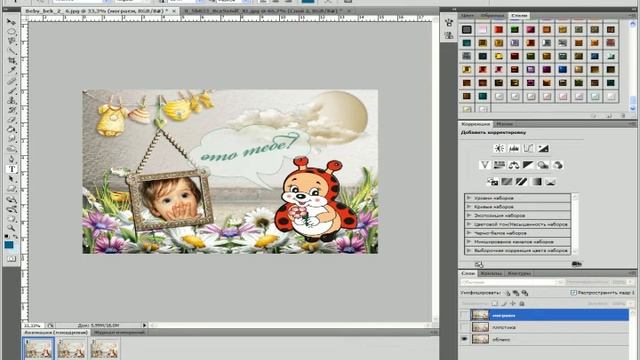Add a Curves adjustment
Image resolution: width=640 pixels, height=360 pixels.
[528, 149]
